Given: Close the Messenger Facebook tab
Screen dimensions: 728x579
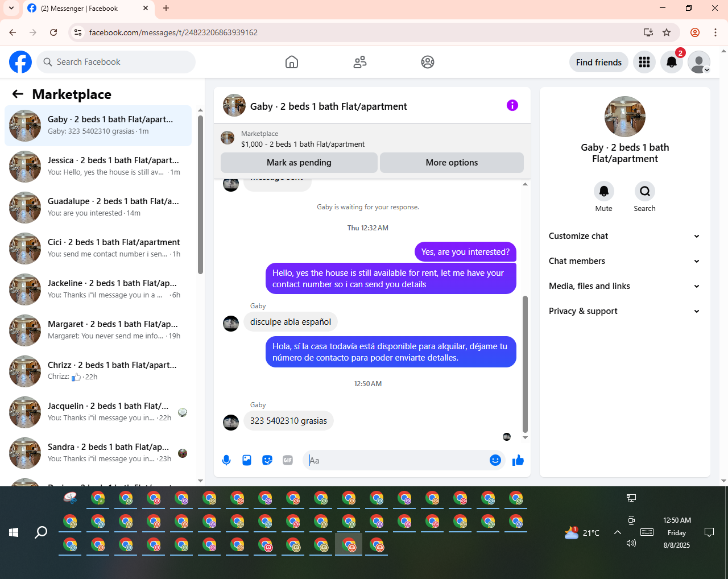Looking at the screenshot, I should pyautogui.click(x=146, y=8).
